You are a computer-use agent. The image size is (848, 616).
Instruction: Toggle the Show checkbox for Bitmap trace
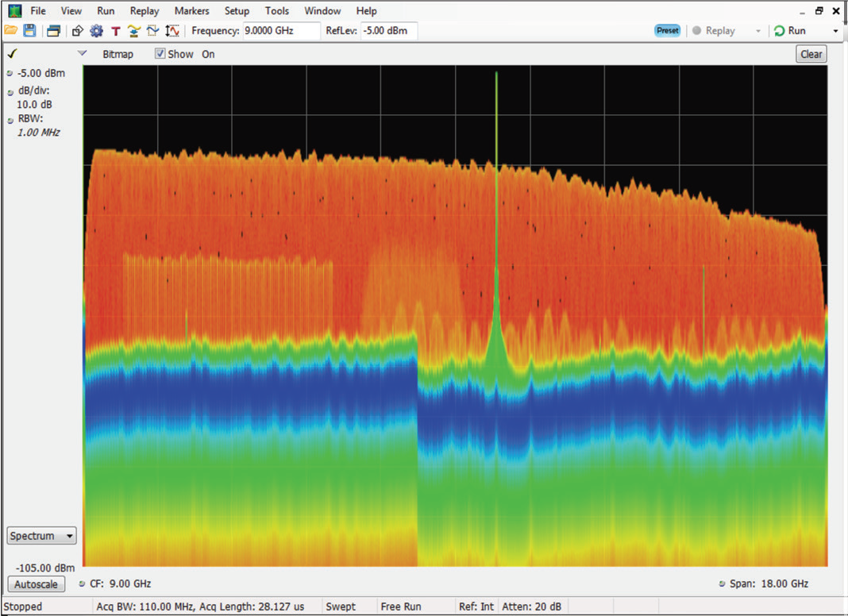(160, 54)
